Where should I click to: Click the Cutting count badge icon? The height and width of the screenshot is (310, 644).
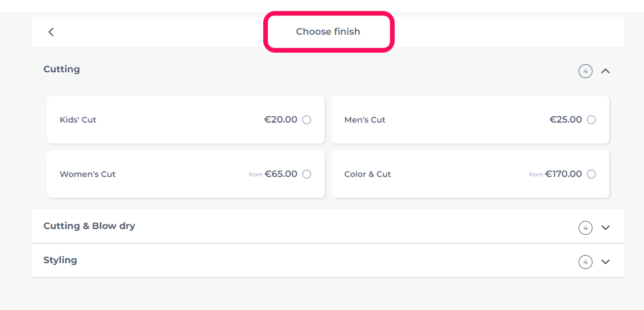pyautogui.click(x=585, y=71)
